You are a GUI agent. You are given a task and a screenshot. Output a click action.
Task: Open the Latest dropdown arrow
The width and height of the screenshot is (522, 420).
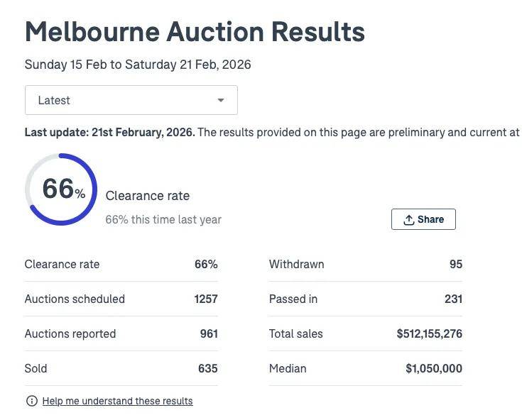click(221, 101)
